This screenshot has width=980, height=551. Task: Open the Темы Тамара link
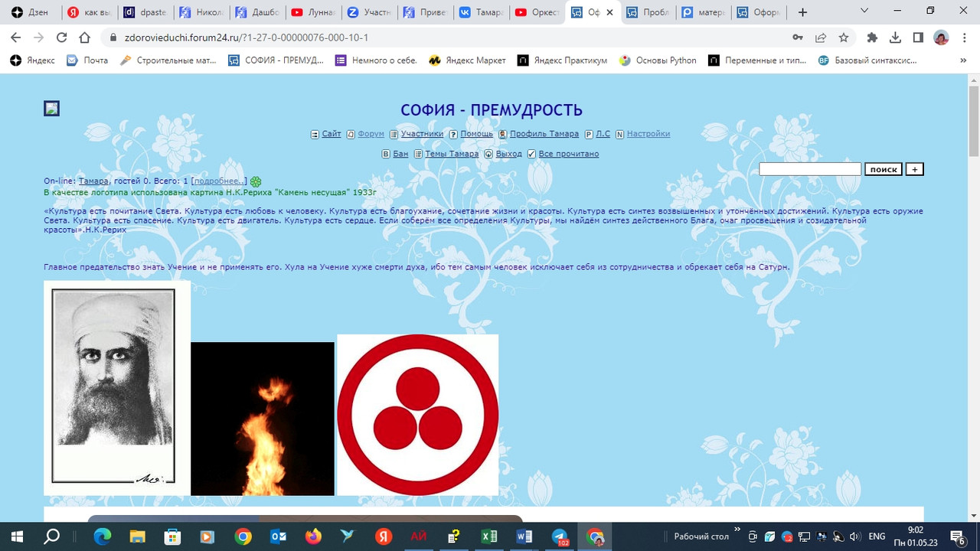452,154
